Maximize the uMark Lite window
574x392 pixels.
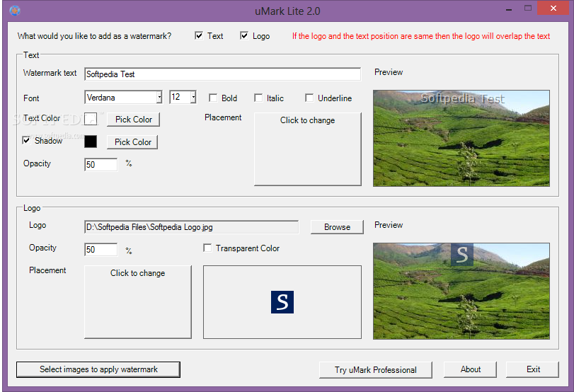pos(527,8)
